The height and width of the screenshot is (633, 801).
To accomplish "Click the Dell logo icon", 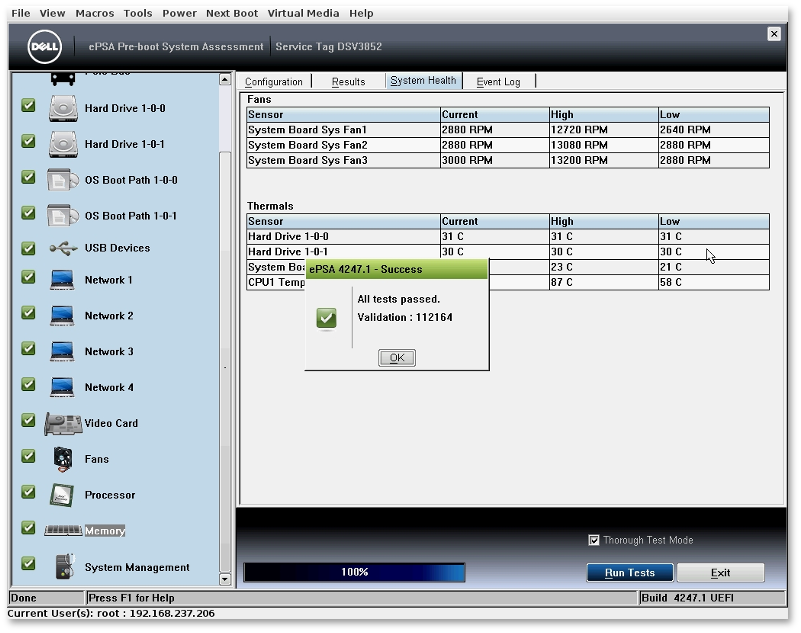I will coord(44,46).
